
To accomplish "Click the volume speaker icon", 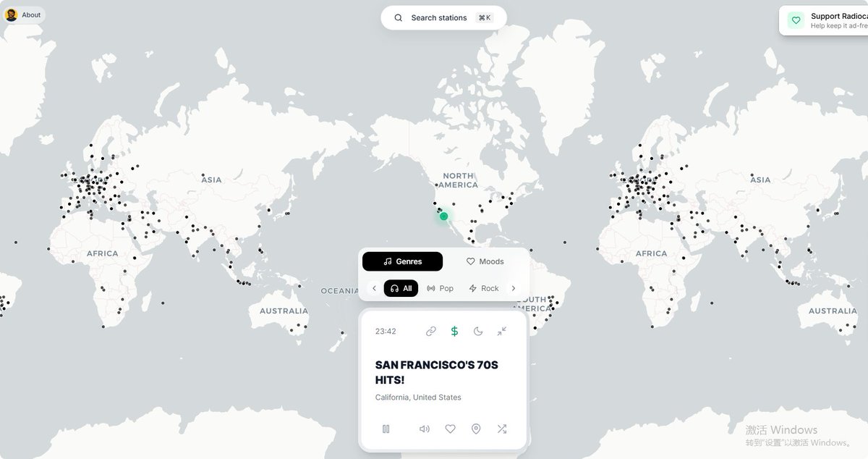I will tap(425, 429).
